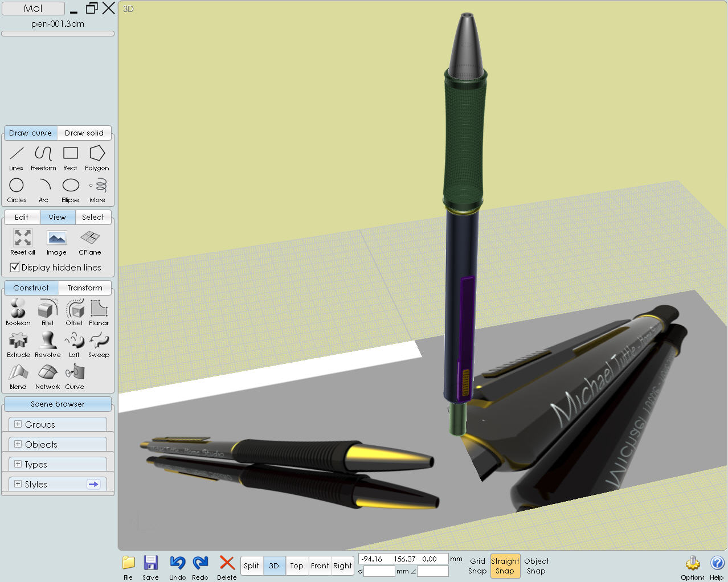Select the Planar tool
The height and width of the screenshot is (582, 728).
click(99, 312)
